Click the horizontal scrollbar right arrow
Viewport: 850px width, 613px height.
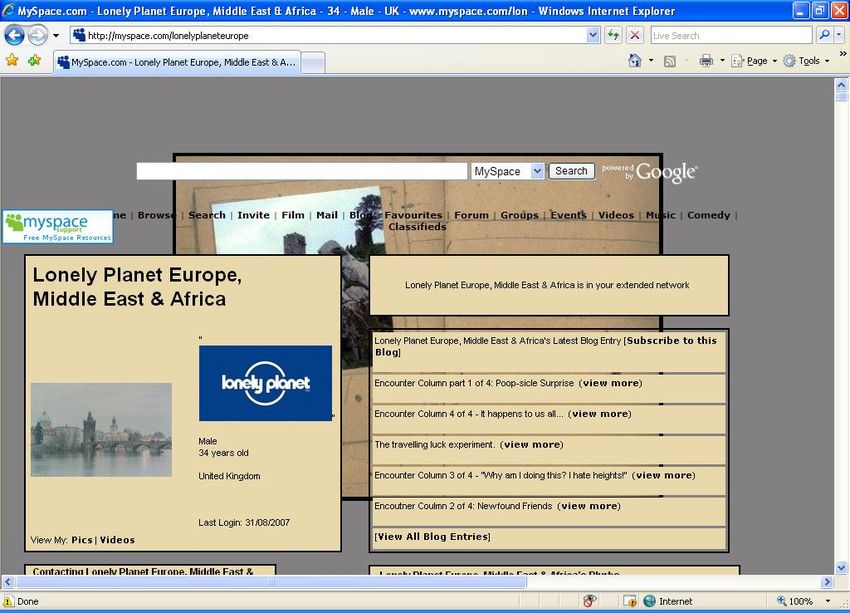coord(827,582)
